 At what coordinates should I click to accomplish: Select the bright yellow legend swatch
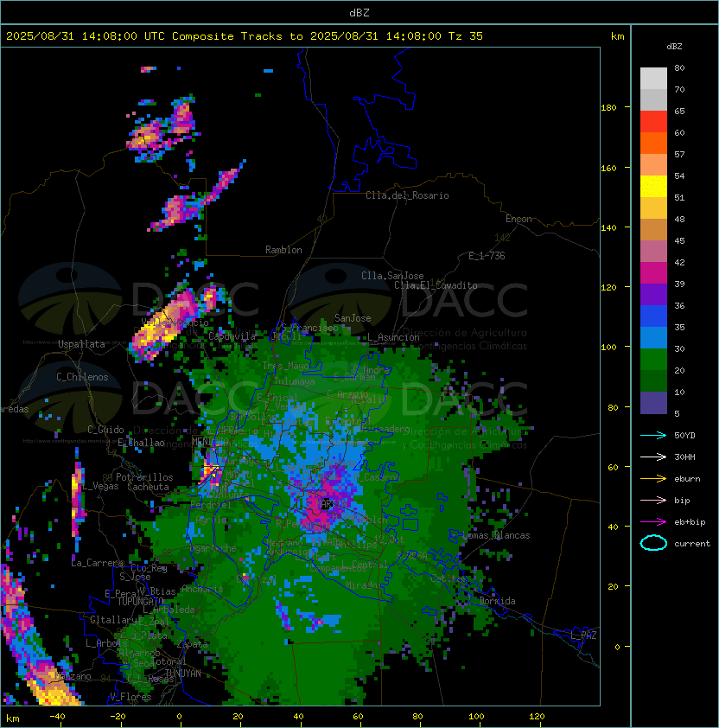coord(653,187)
